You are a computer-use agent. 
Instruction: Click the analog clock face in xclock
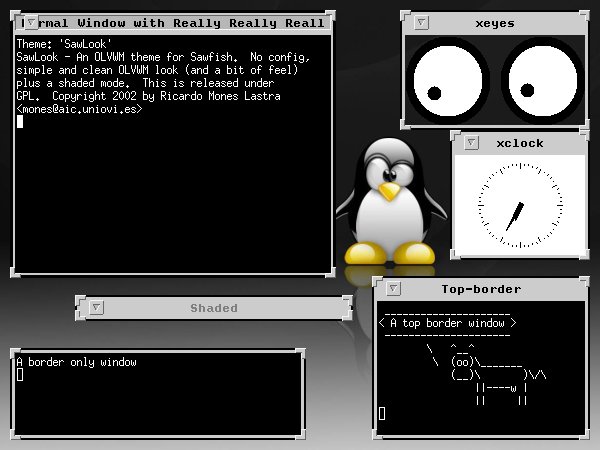520,205
